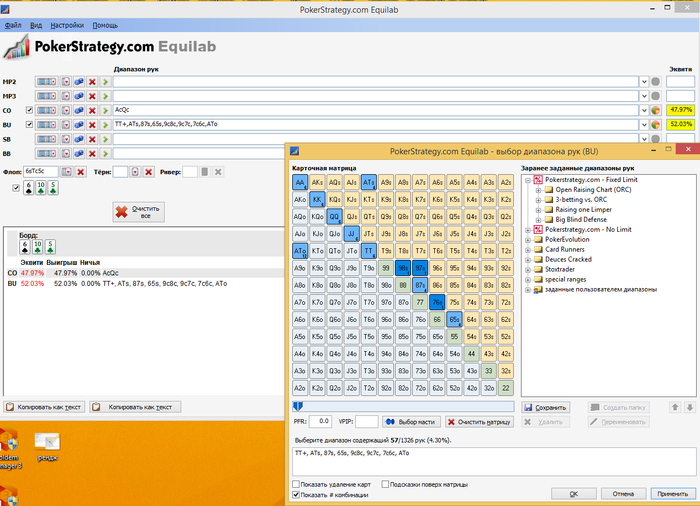This screenshot has height=506, width=700.
Task: Click the blue chips icon in BB row
Action: click(79, 154)
